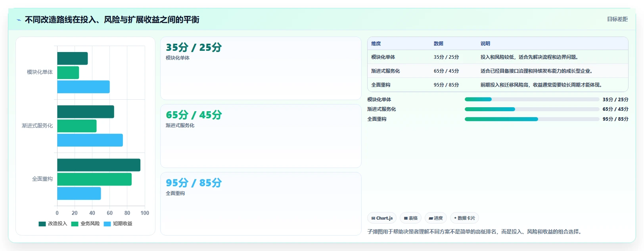Click the blue 短期收益 legend swatch
The height and width of the screenshot is (251, 644).
(x=107, y=224)
